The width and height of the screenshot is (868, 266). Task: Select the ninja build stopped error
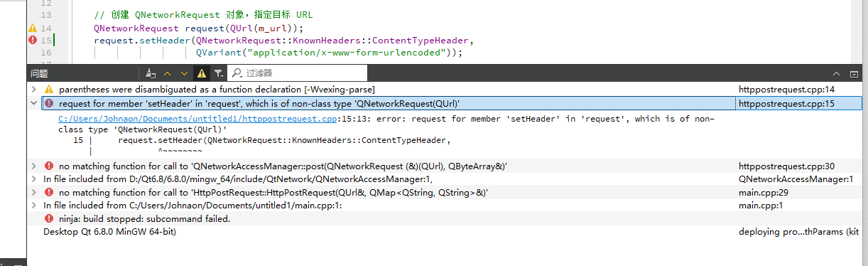(x=144, y=218)
